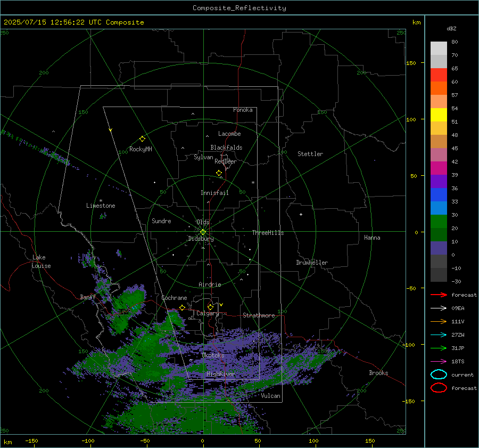Viewport: 479px width, 448px height.
Task: Click the yellow radar-center diamond at Didsbury
Action: pyautogui.click(x=203, y=232)
